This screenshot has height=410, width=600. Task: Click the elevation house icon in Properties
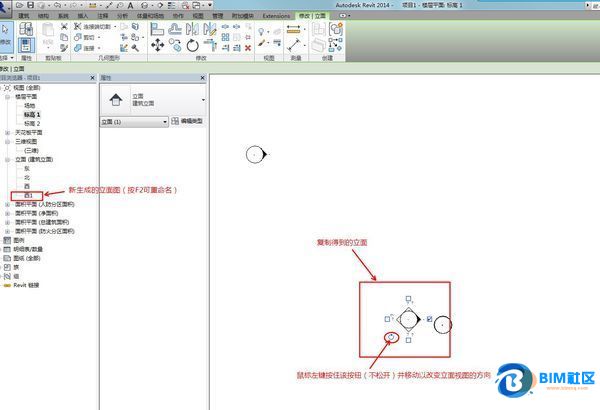coord(116,100)
